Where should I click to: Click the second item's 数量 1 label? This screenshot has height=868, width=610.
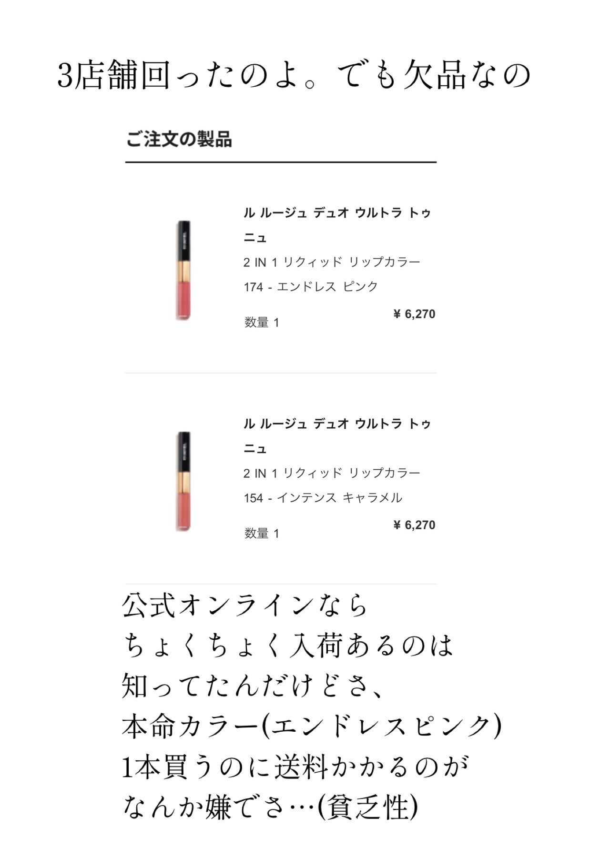[262, 534]
